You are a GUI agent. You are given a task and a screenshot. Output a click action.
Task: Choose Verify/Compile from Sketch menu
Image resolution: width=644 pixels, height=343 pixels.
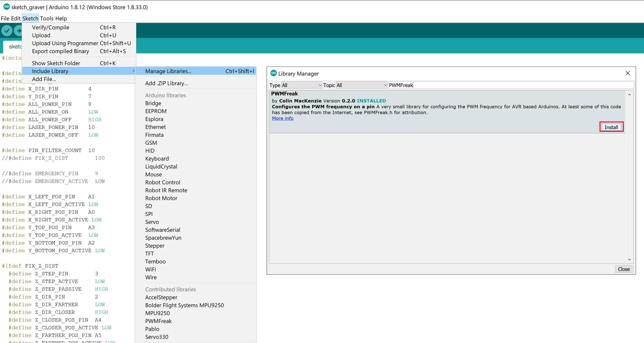[79, 28]
